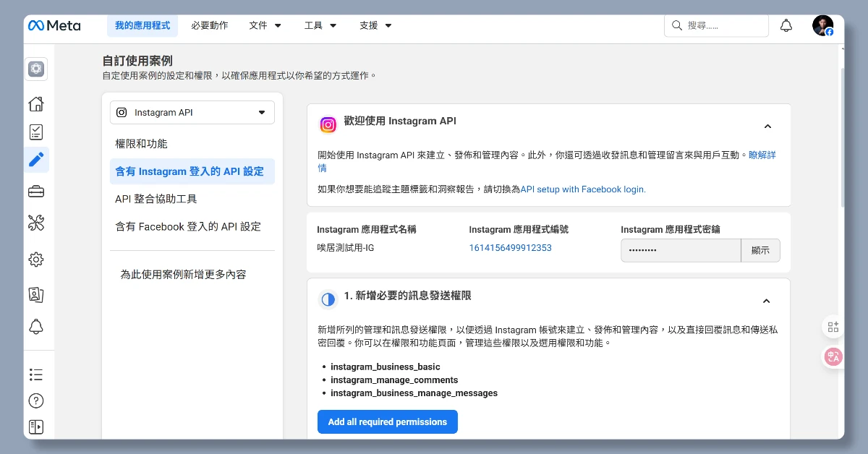The image size is (868, 454).
Task: Click the floating grid extension icon
Action: point(833,327)
